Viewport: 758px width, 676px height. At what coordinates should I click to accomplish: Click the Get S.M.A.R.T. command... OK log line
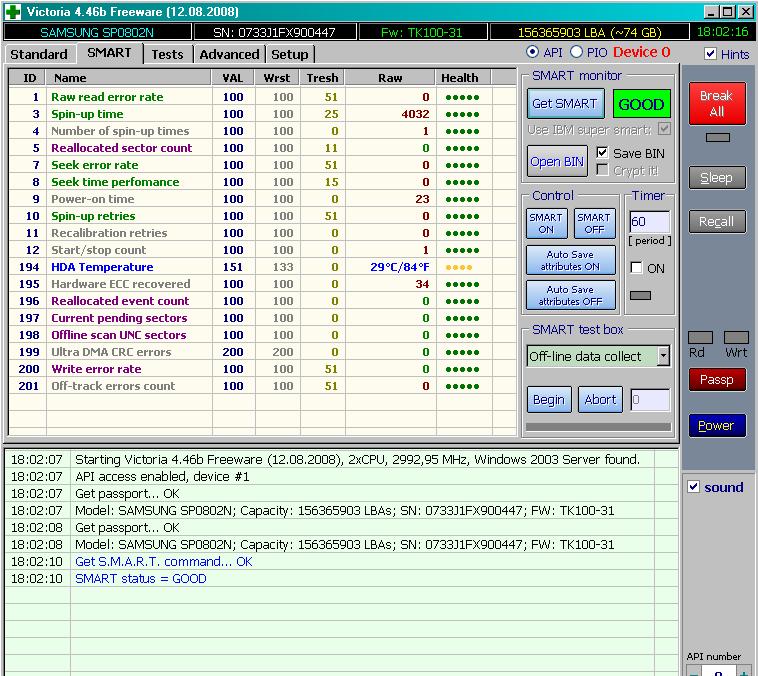(164, 562)
